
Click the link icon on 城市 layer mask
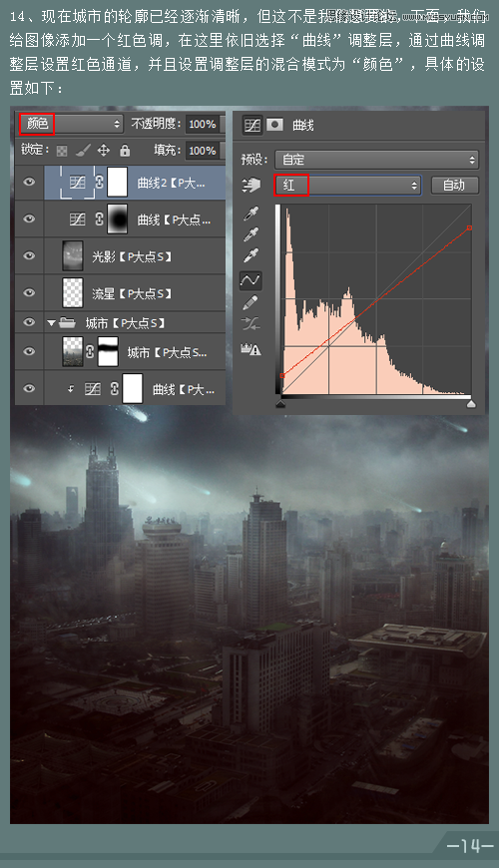90,351
